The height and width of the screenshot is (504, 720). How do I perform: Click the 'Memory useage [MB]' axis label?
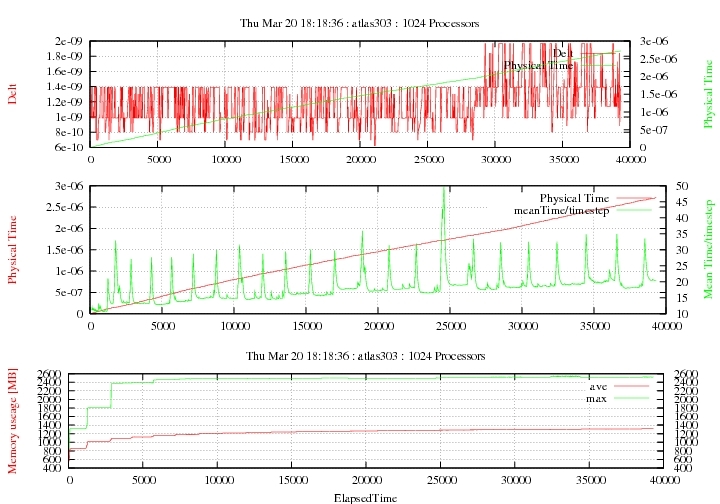(x=12, y=420)
